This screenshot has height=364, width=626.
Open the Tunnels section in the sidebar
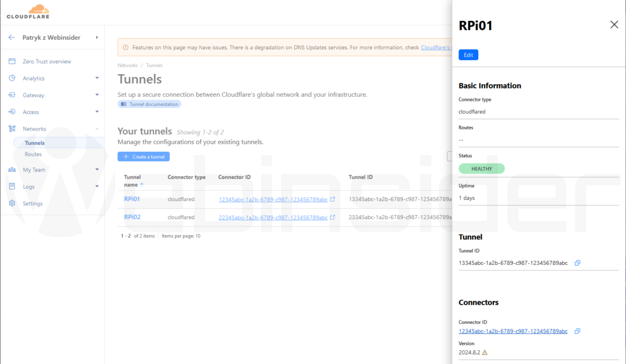point(34,142)
